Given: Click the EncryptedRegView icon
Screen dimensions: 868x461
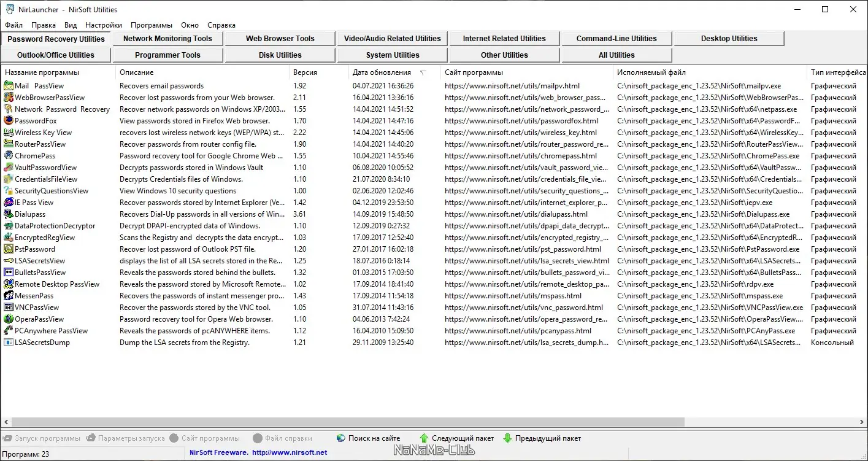Looking at the screenshot, I should (9, 238).
